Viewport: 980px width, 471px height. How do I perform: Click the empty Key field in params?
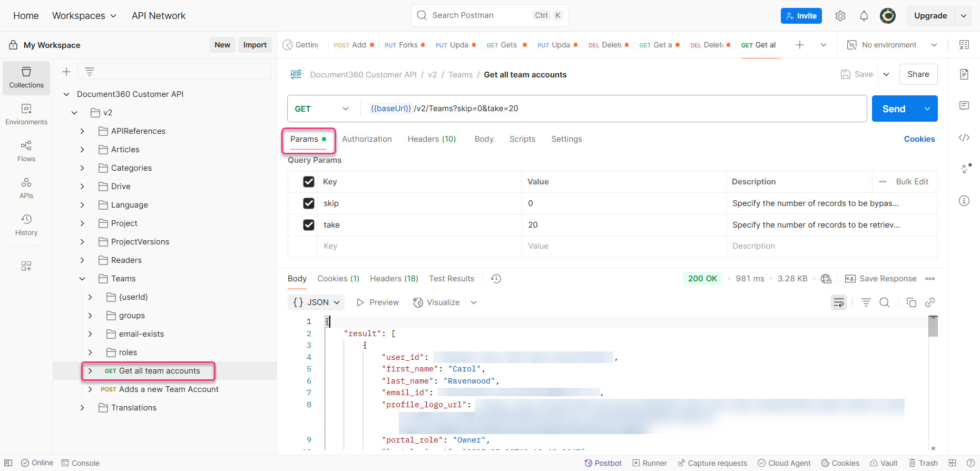tap(419, 246)
